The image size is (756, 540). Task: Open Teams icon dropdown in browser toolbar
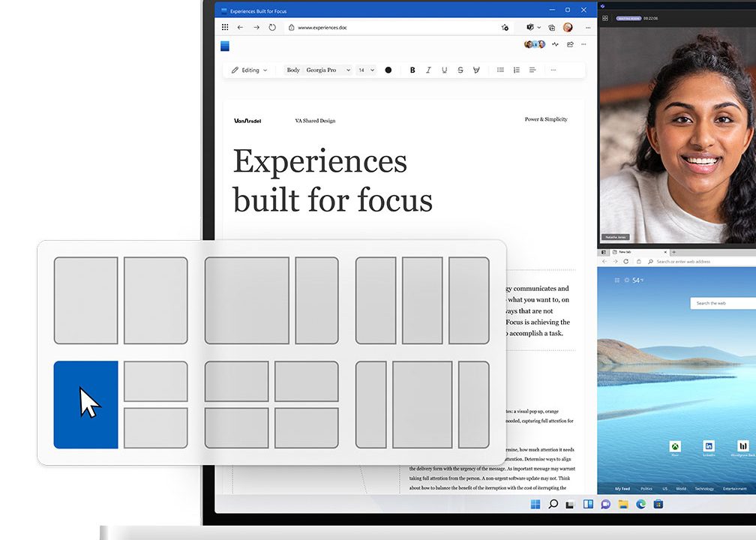pyautogui.click(x=533, y=28)
